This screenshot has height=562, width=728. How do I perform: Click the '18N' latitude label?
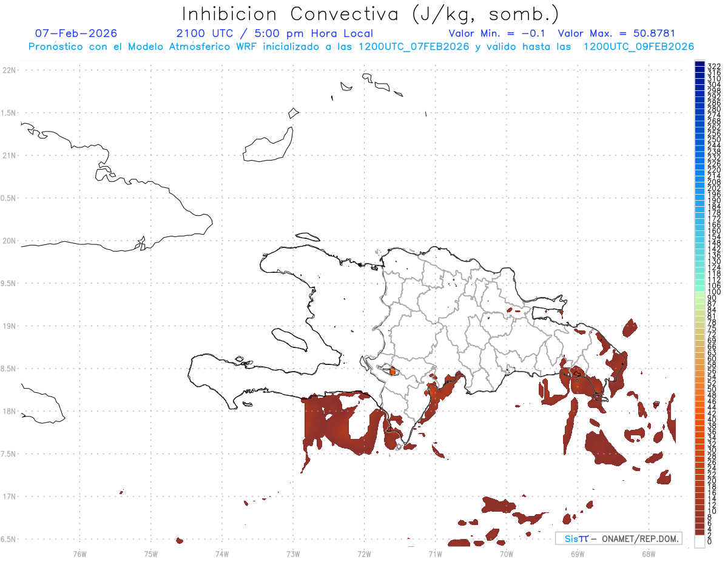point(9,411)
